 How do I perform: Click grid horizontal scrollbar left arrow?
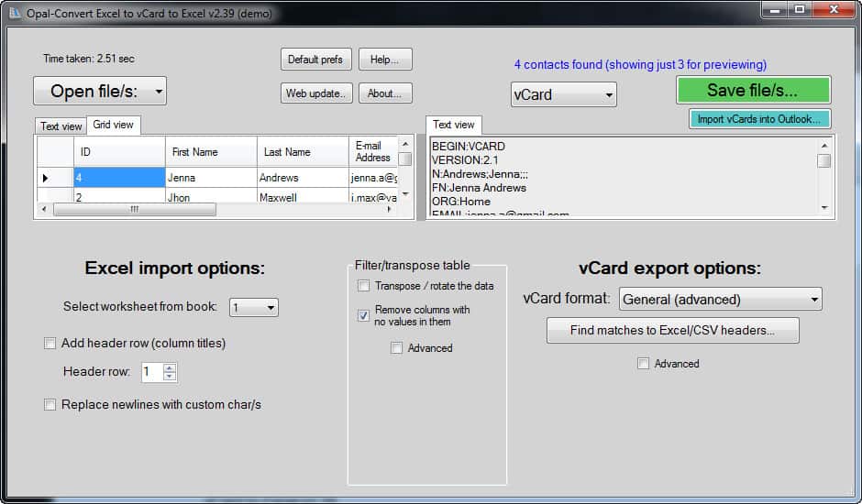click(44, 210)
